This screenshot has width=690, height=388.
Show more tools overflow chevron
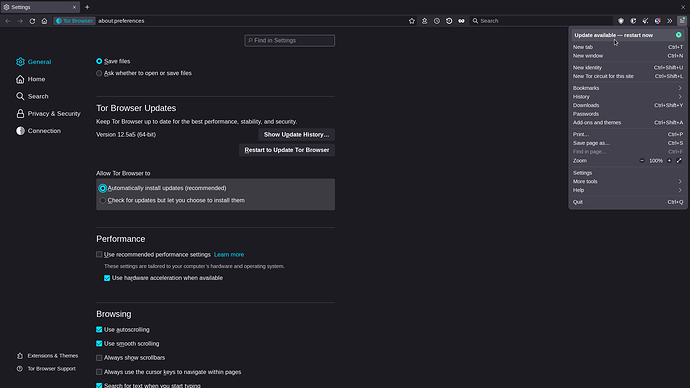pyautogui.click(x=670, y=21)
